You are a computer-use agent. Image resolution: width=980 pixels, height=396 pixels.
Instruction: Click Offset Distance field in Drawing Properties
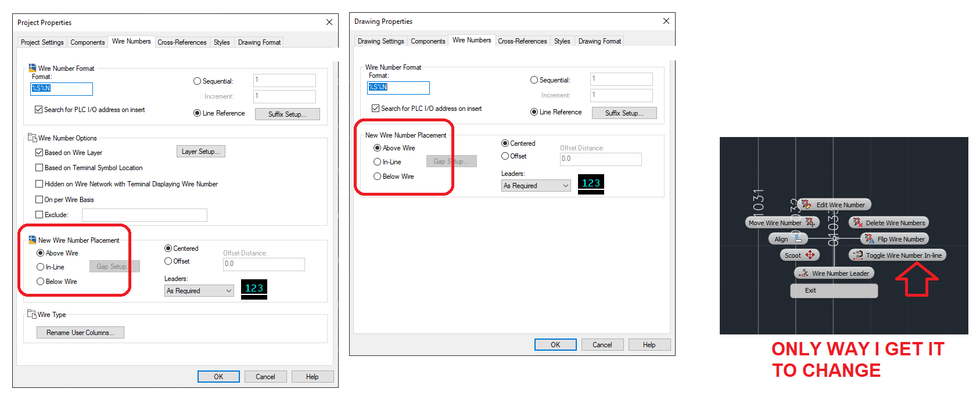click(601, 159)
